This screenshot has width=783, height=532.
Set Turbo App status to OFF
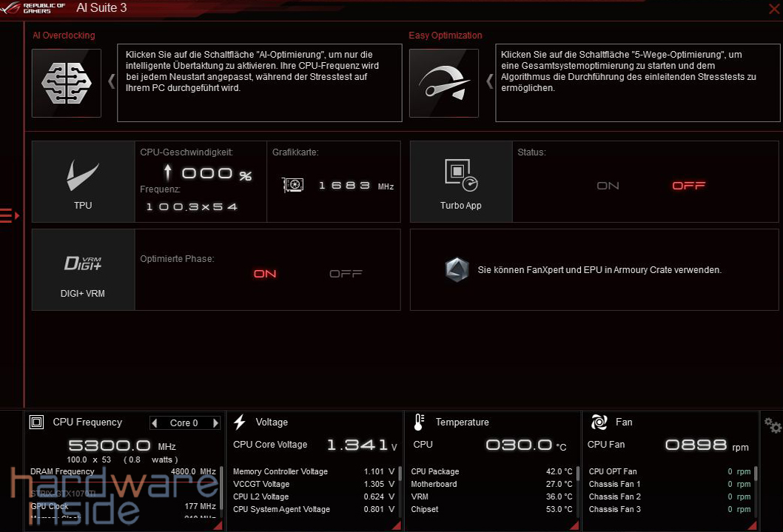tap(688, 185)
